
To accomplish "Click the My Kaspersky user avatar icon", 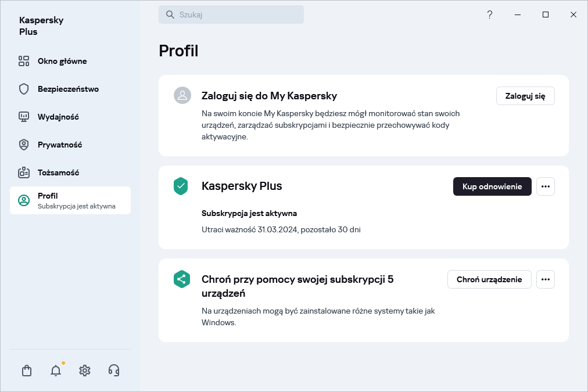I will 182,96.
